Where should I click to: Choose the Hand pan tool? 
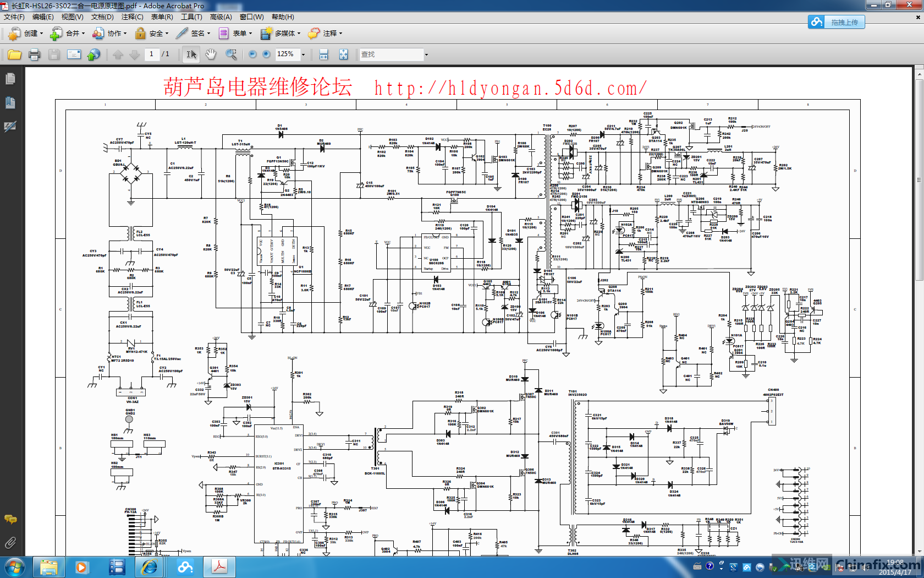[211, 54]
